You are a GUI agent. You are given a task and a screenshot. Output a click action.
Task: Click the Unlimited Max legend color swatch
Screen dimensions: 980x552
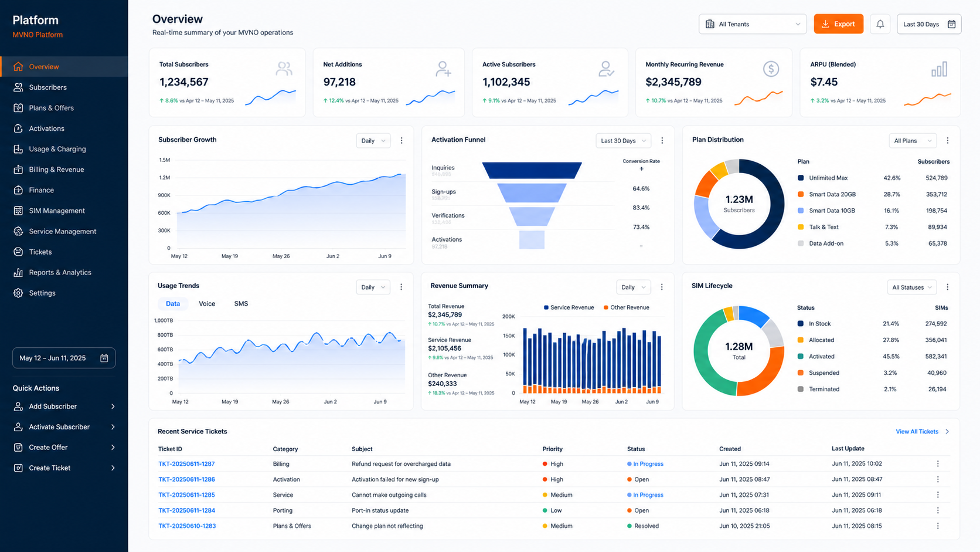tap(801, 178)
